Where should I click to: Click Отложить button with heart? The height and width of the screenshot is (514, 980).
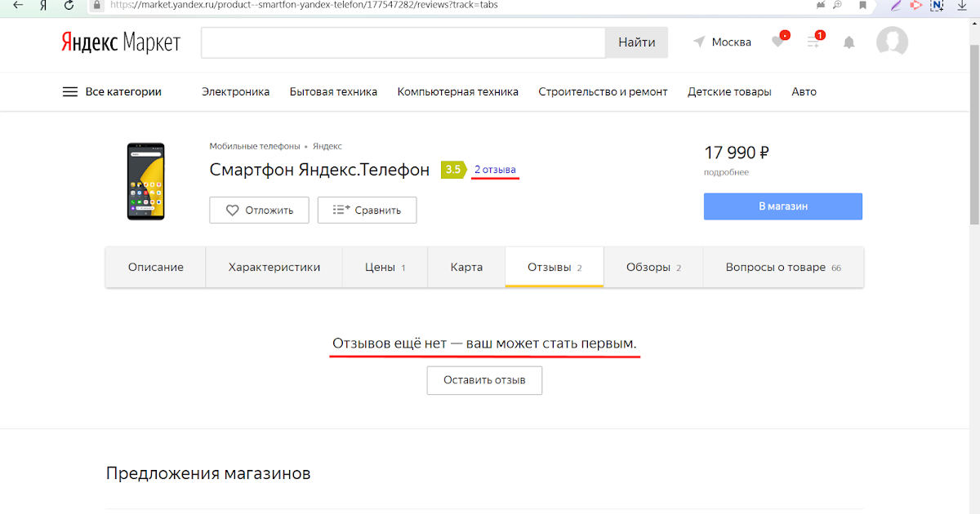pyautogui.click(x=259, y=210)
